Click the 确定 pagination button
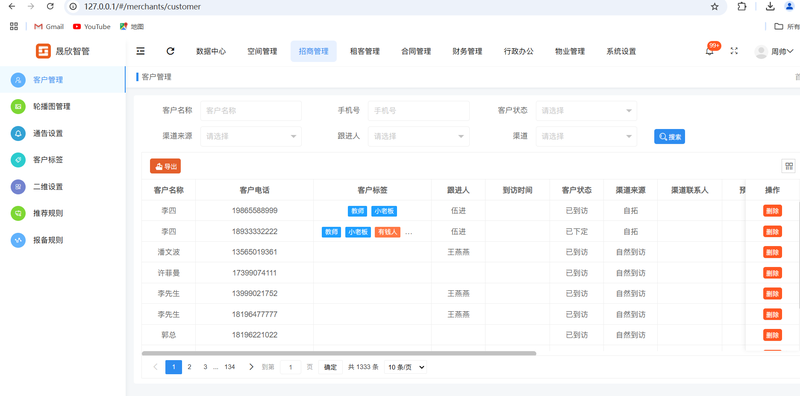This screenshot has width=800, height=396. click(x=331, y=367)
